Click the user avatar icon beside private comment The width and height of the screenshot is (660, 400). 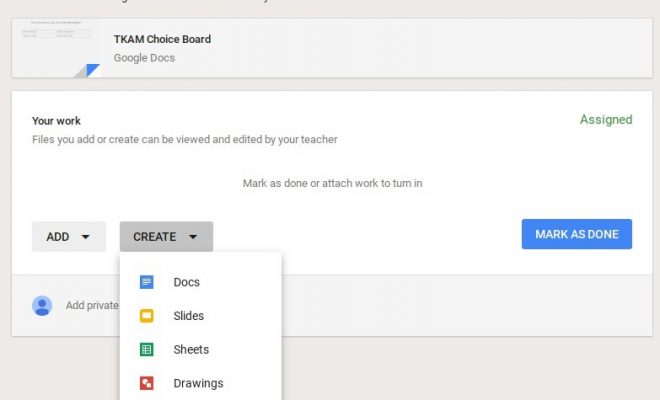[42, 306]
